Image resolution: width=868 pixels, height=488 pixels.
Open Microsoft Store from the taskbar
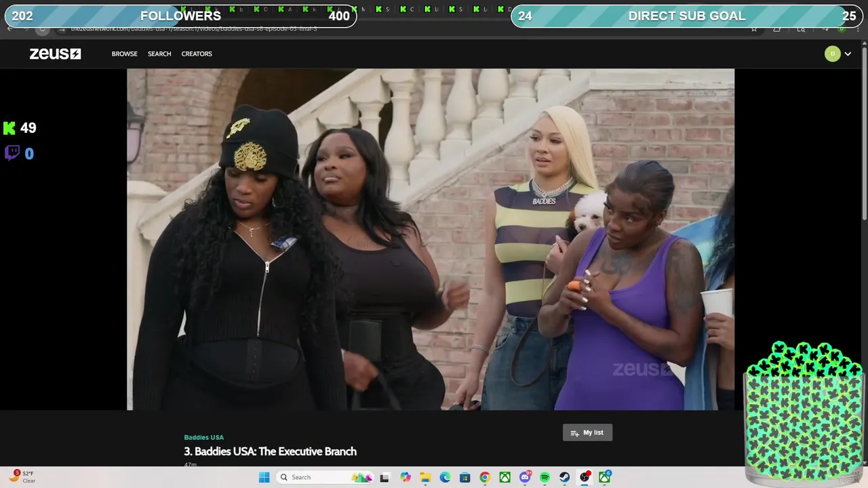coord(465,477)
